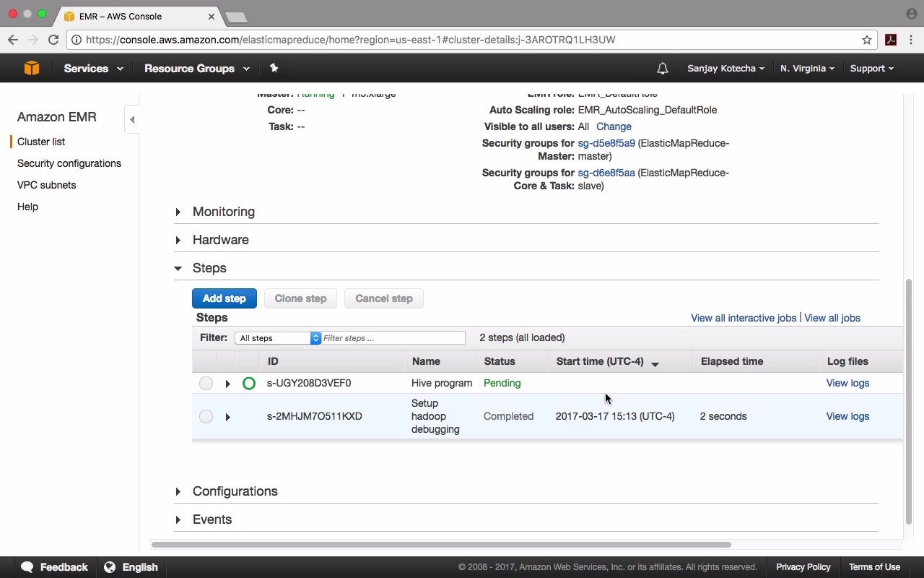
Task: Expand the Events section
Action: tap(178, 519)
